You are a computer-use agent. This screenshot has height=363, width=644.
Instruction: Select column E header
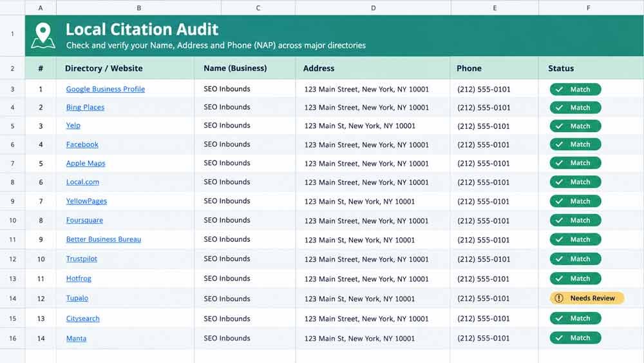pos(495,8)
